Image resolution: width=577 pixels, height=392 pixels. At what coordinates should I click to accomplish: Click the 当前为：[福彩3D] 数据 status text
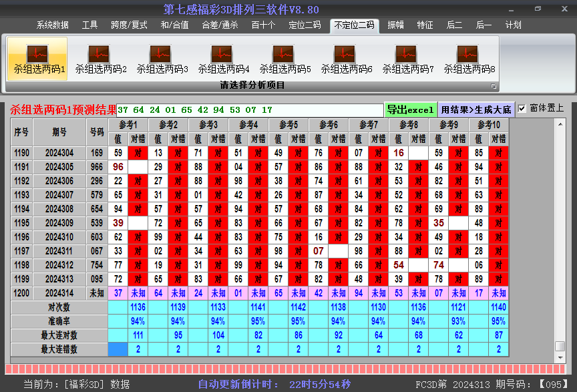77,385
